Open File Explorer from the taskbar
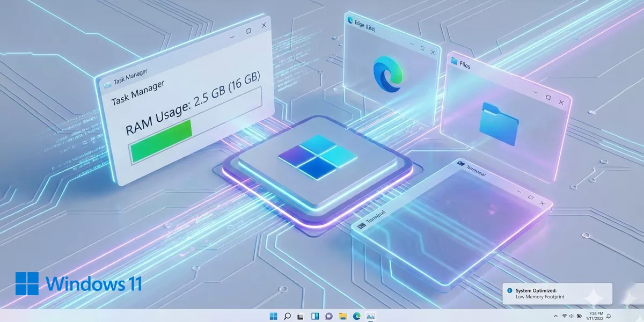This screenshot has height=322, width=644. (x=342, y=315)
